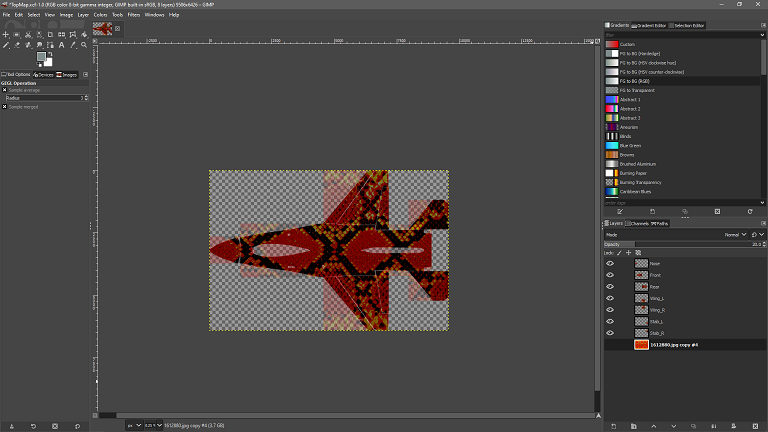Select the Bucket Fill tool

click(84, 35)
